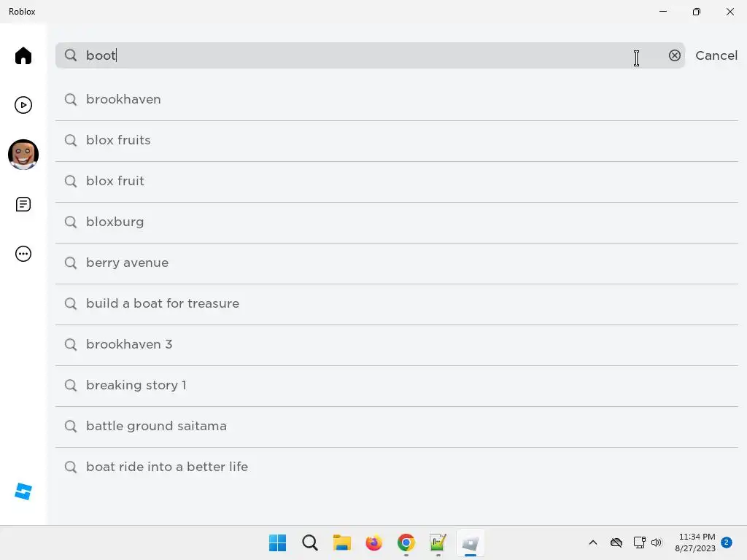Open the chart notepad app in taskbar
The height and width of the screenshot is (560, 747).
[438, 542]
